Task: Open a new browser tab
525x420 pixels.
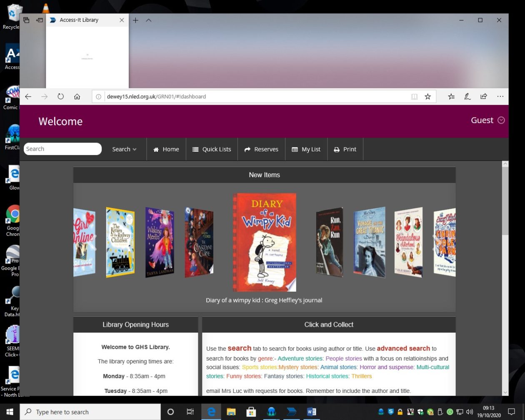Action: pos(135,20)
